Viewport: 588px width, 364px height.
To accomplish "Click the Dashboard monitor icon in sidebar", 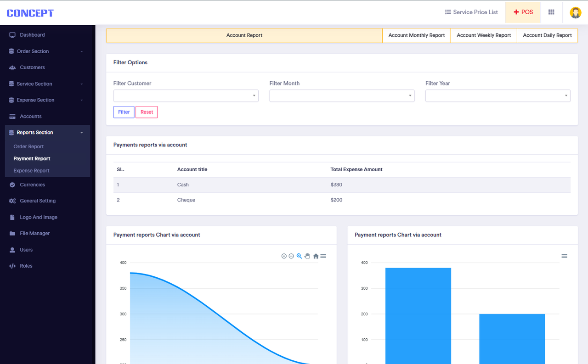I will point(12,35).
